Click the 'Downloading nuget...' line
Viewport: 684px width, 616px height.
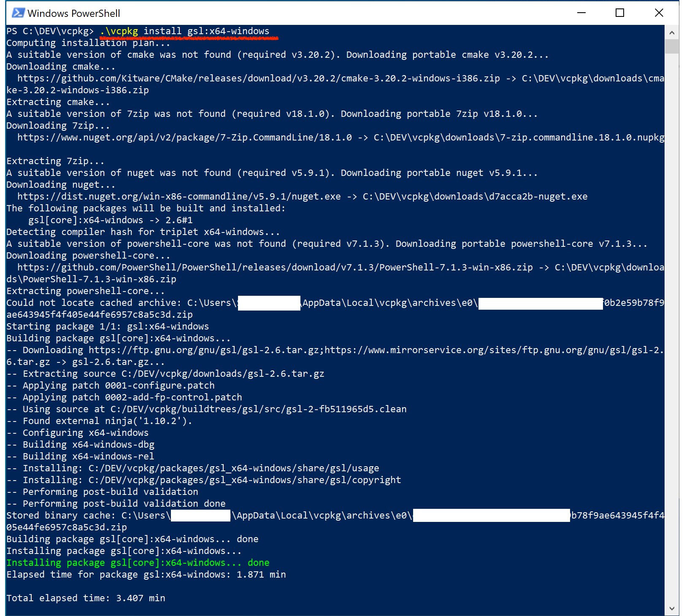tap(61, 185)
